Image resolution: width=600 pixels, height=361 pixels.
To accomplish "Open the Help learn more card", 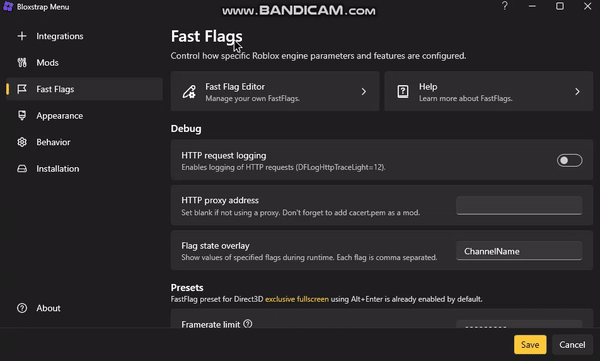I will click(489, 91).
